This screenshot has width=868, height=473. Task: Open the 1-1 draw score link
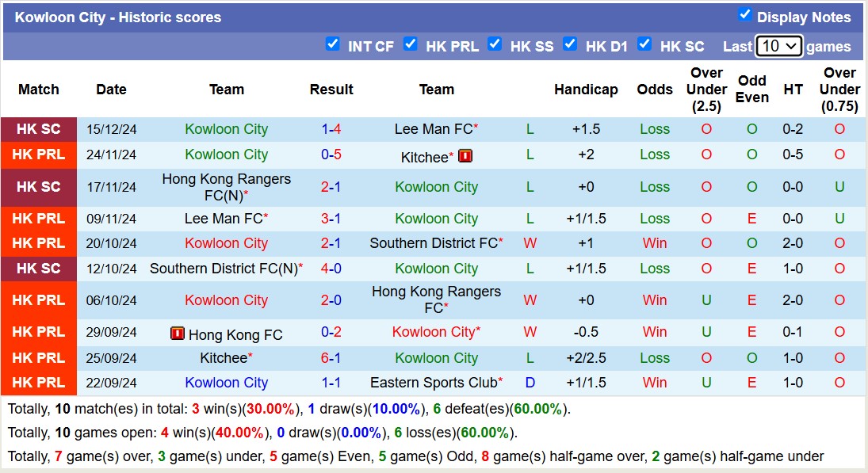pos(331,383)
